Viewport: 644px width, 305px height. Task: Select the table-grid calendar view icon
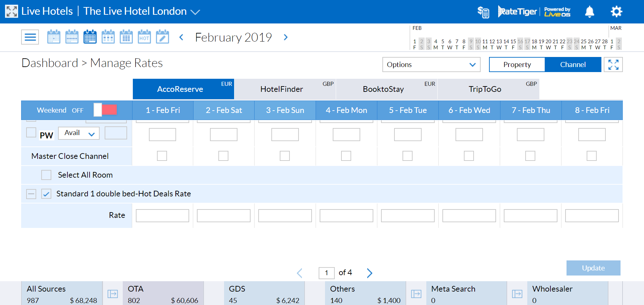[x=126, y=37]
